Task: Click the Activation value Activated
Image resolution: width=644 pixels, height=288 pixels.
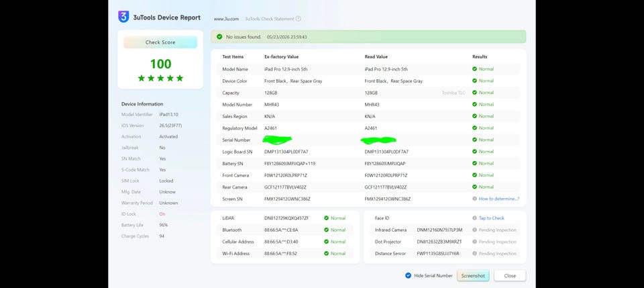Action: (168, 136)
